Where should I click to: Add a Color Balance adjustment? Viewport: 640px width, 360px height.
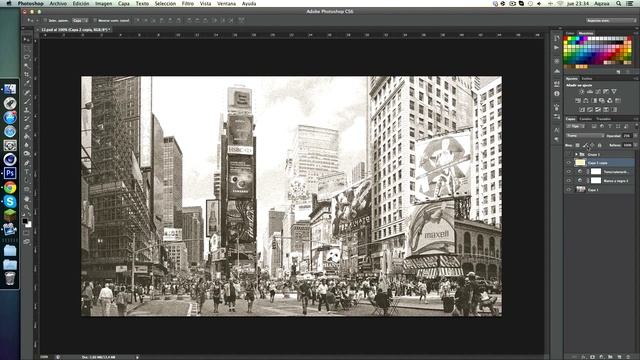586,101
